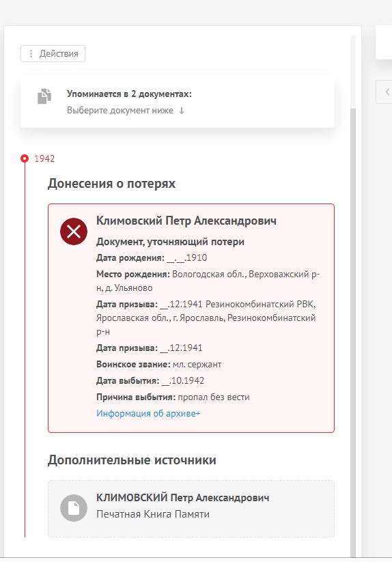Viewport: 392px width, 562px height.
Task: Click Документ, уточняющий потери subtitle
Action: (x=170, y=242)
